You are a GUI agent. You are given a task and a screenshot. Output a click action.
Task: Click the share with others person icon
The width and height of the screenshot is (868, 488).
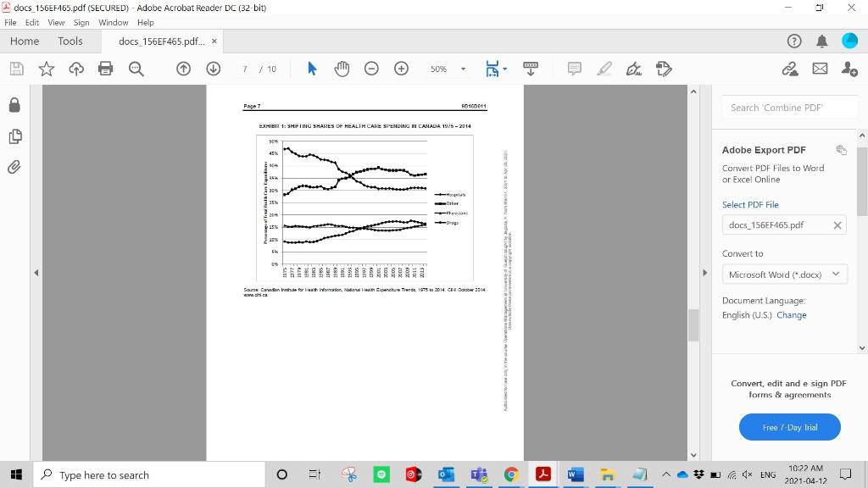pos(849,69)
